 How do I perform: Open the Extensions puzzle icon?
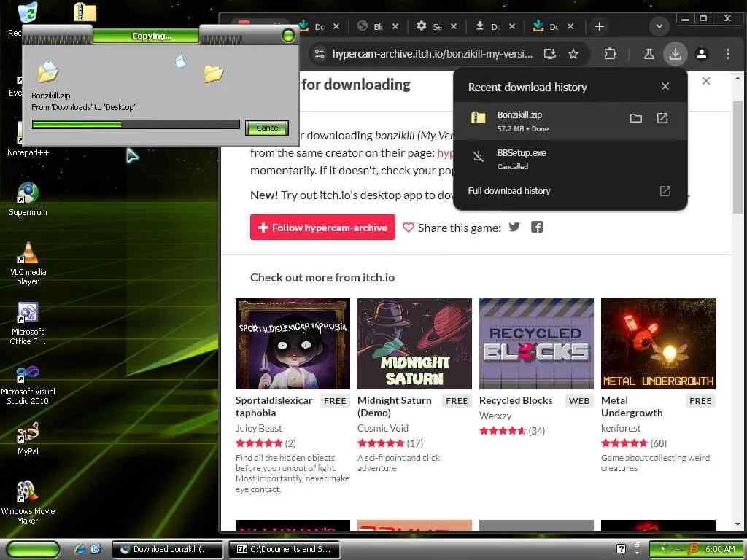tap(610, 54)
